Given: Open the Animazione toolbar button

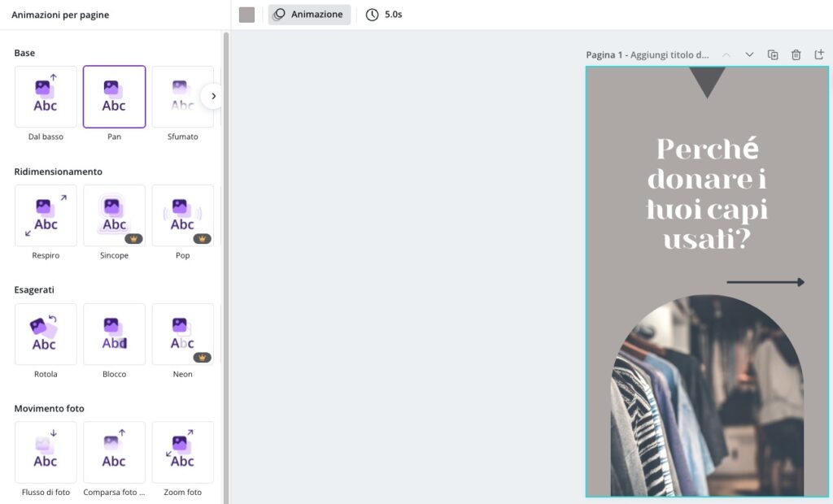Looking at the screenshot, I should [309, 15].
